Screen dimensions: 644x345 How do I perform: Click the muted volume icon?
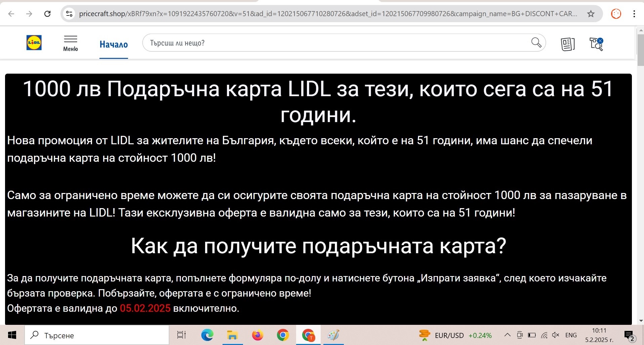pos(556,335)
